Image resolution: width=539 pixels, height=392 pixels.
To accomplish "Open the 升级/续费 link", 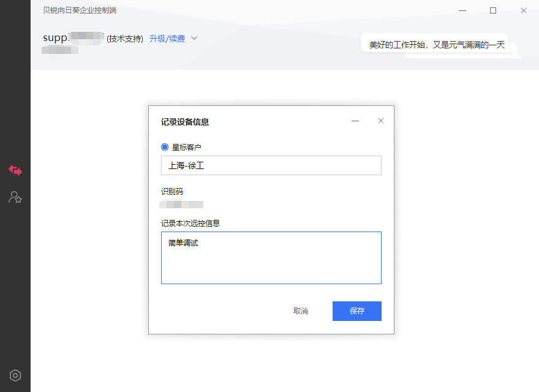I will click(x=167, y=39).
